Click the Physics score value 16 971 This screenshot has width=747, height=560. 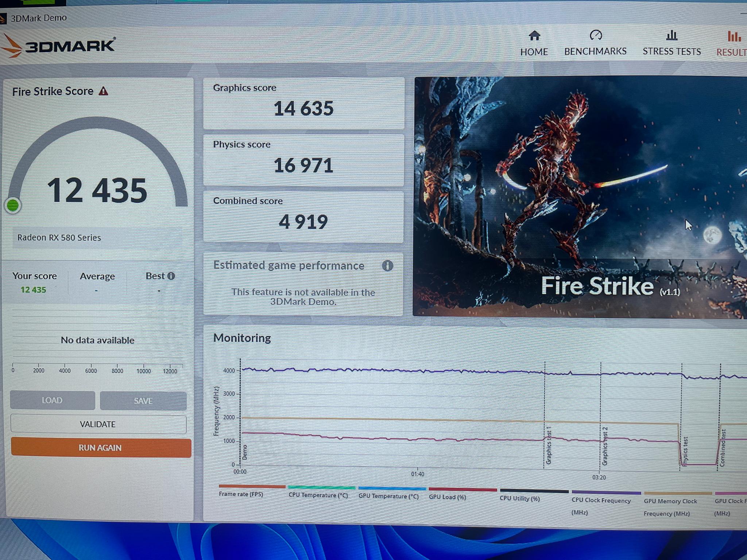303,166
